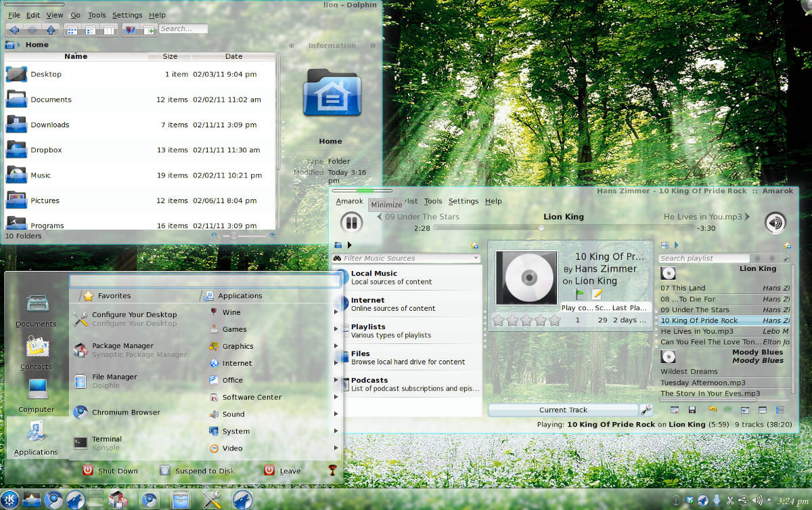Click the undo arrow in playlist toolbar
Screen dimensions: 812x510
[x=713, y=410]
